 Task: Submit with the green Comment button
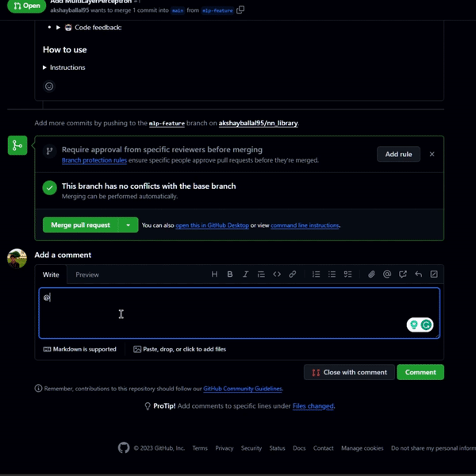coord(420,372)
